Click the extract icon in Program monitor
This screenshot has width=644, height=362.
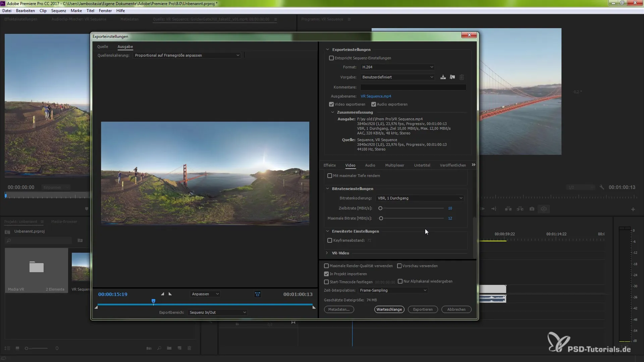pos(520,209)
